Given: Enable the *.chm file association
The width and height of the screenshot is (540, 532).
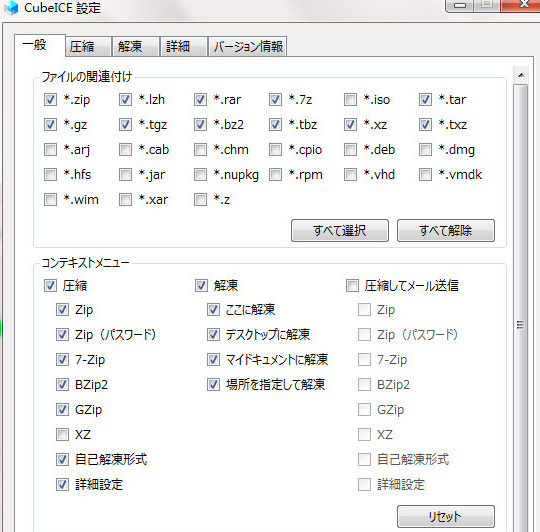Looking at the screenshot, I should click(x=200, y=150).
